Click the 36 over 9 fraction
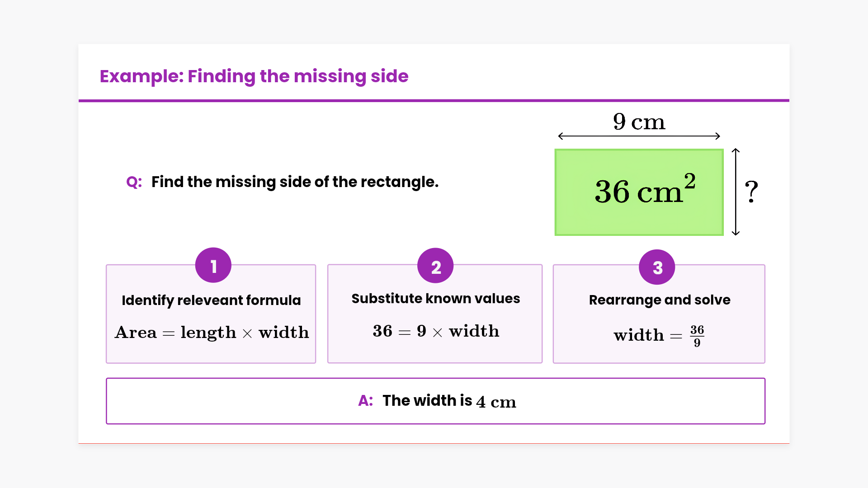 [x=697, y=336]
